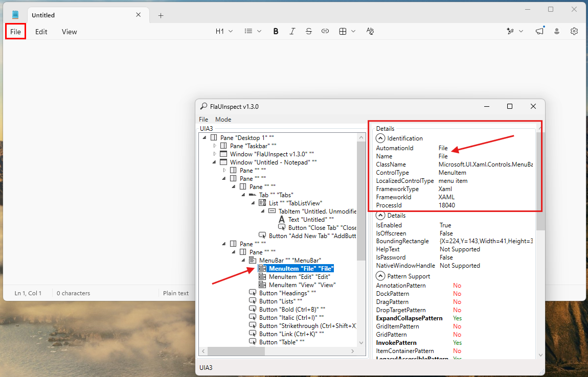
Task: Click the Pane "Taskbar" node icon
Action: (x=223, y=146)
